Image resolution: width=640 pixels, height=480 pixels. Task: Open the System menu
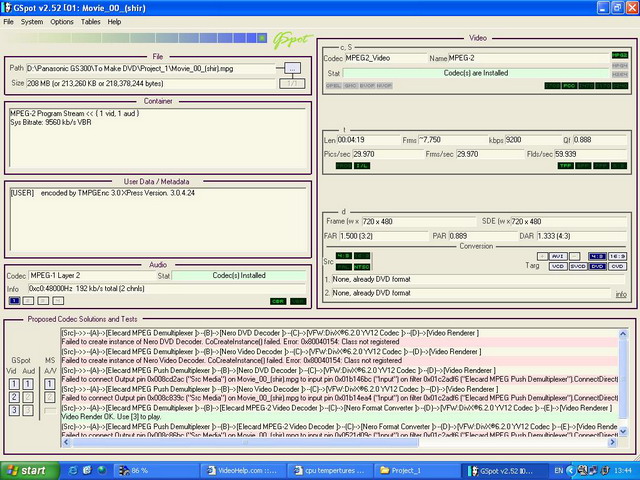[32, 22]
